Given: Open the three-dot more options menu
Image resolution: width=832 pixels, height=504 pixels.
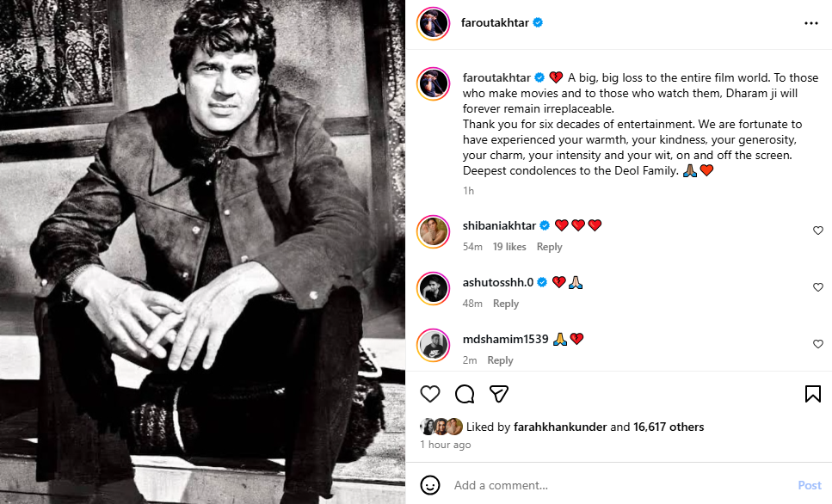Looking at the screenshot, I should pyautogui.click(x=810, y=23).
